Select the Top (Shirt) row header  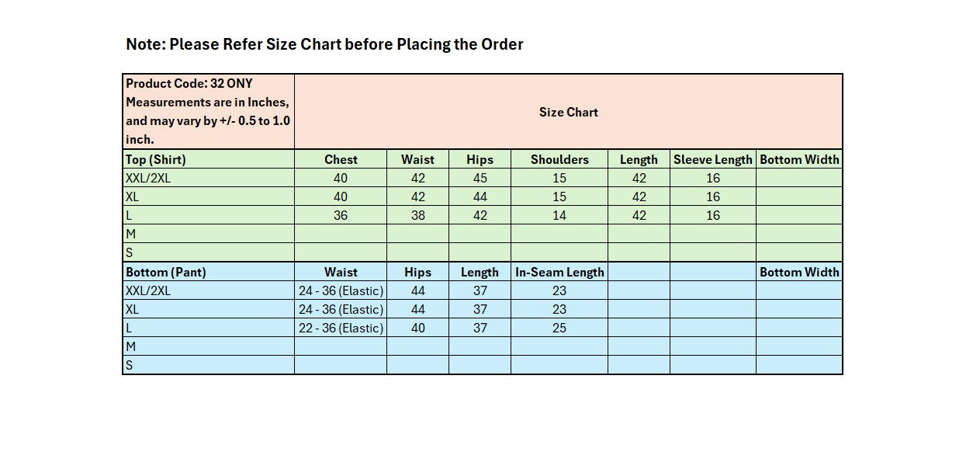pos(209,159)
